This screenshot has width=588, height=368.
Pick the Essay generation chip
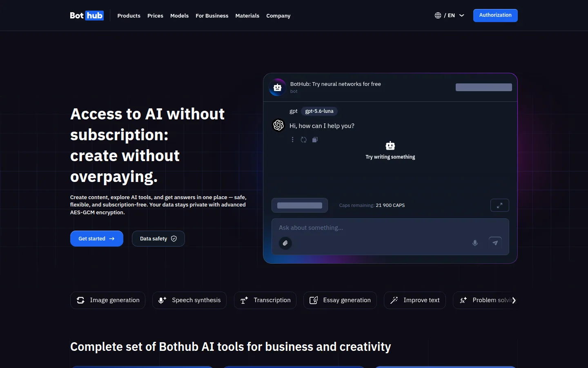coord(340,300)
